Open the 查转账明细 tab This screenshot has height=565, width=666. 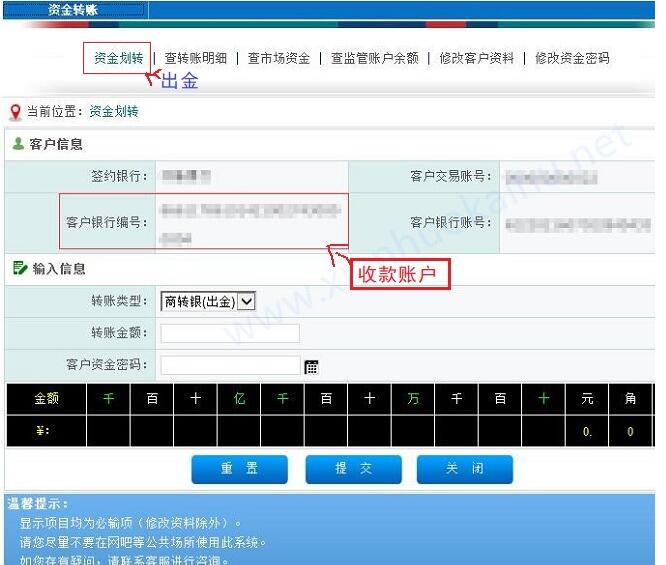(195, 58)
